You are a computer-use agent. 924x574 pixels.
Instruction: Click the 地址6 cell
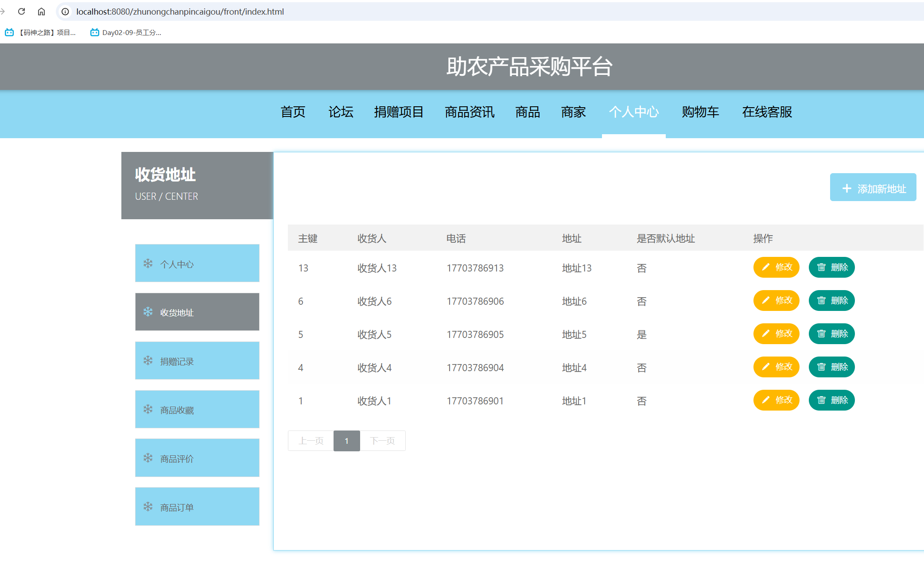[574, 301]
